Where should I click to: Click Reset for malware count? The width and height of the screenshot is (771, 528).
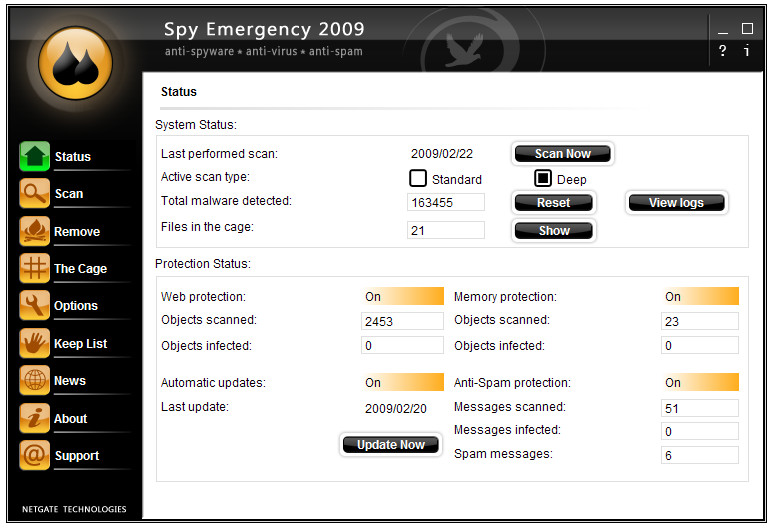pyautogui.click(x=554, y=203)
